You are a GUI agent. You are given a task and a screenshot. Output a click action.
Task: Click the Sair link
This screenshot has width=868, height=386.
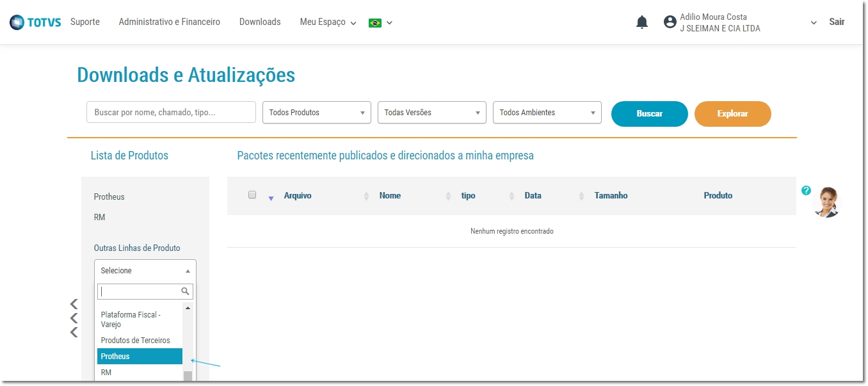[x=837, y=22]
